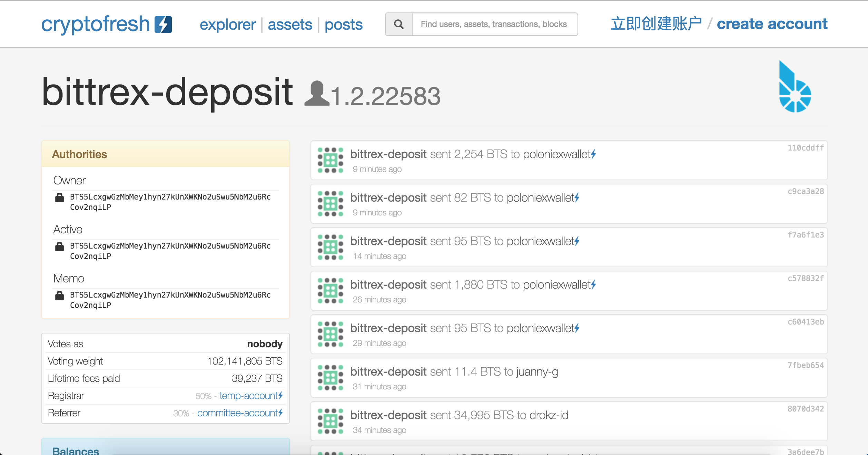Click the identicon on the drokz-id transfer
The image size is (868, 455).
(x=331, y=421)
